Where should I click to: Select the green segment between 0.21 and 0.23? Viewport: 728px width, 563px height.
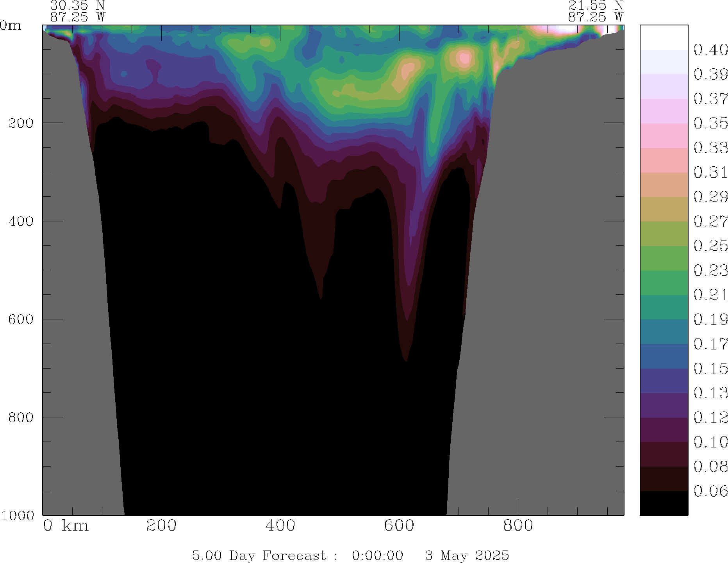tap(664, 283)
